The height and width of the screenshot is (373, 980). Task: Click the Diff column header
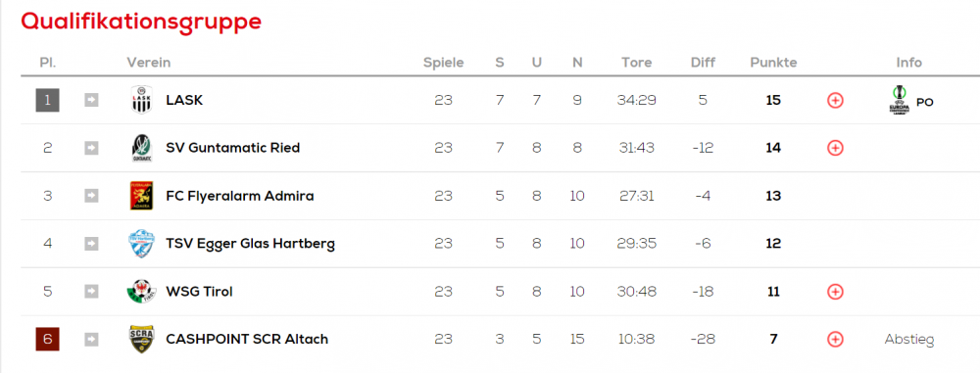[x=703, y=63]
